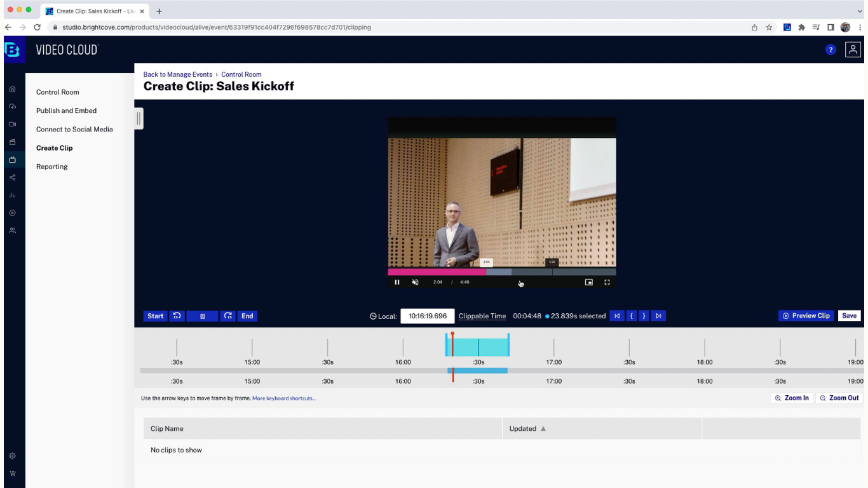Click the Local time input field
Viewport: 868px width, 488px height.
coord(427,316)
